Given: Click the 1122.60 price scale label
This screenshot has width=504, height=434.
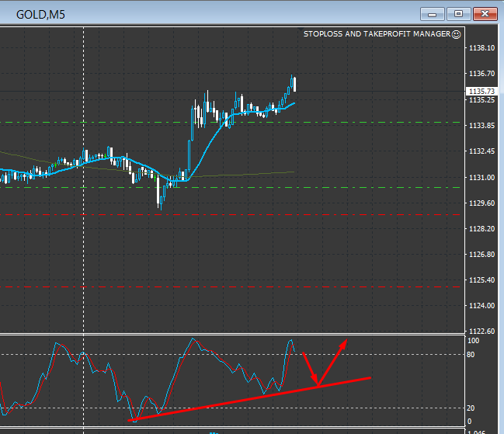Looking at the screenshot, I should point(481,332).
